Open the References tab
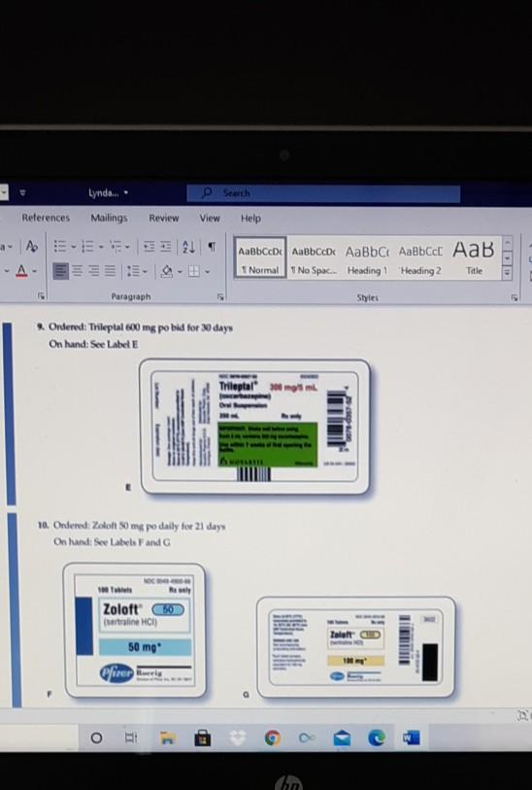532x790 pixels. coord(46,218)
